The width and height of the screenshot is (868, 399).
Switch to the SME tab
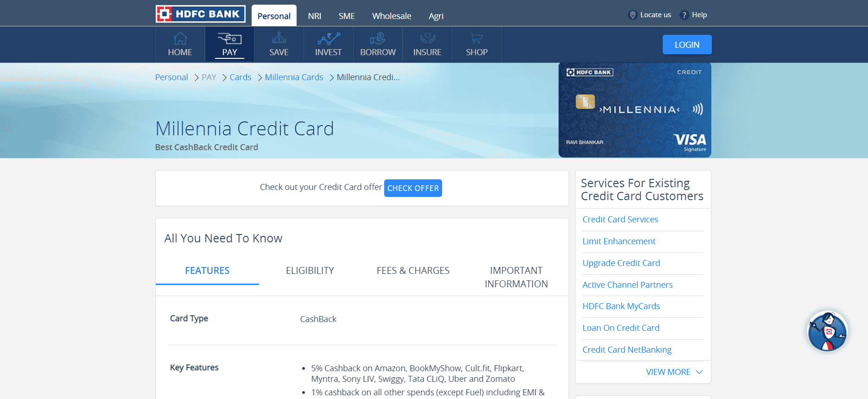click(347, 16)
